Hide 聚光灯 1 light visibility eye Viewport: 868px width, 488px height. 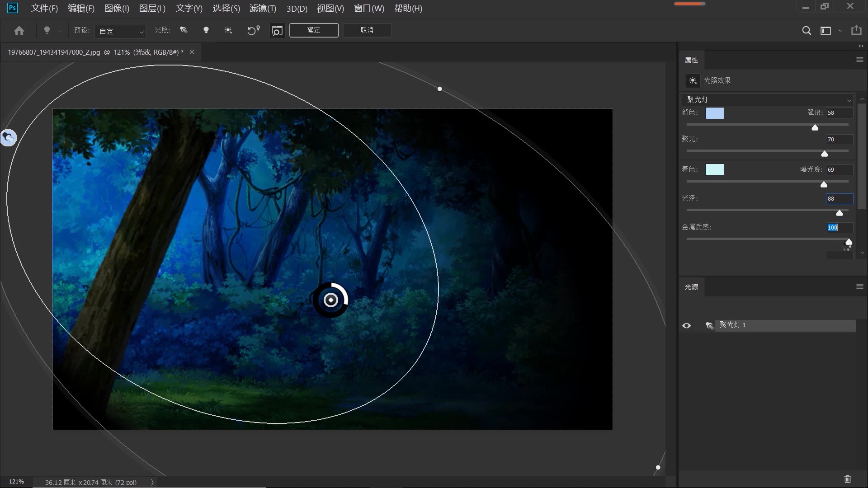(686, 325)
